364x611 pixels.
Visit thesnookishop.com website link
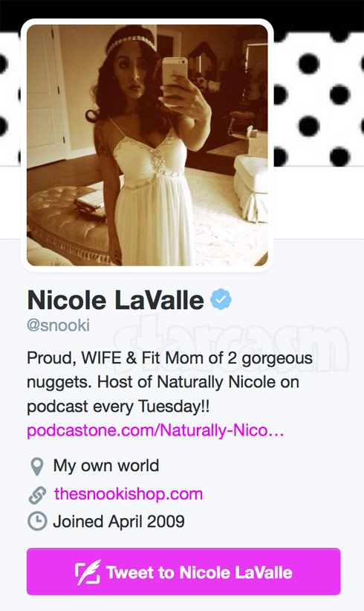coord(129,494)
